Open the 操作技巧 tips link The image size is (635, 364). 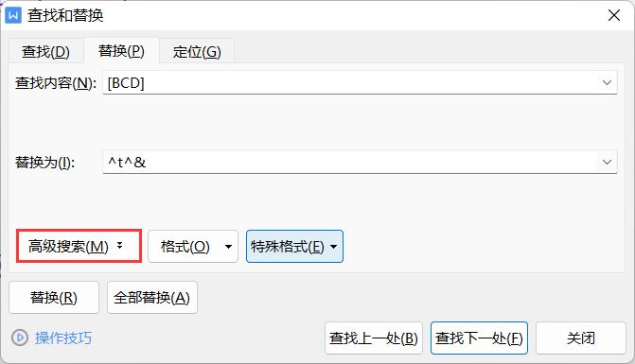[x=63, y=338]
